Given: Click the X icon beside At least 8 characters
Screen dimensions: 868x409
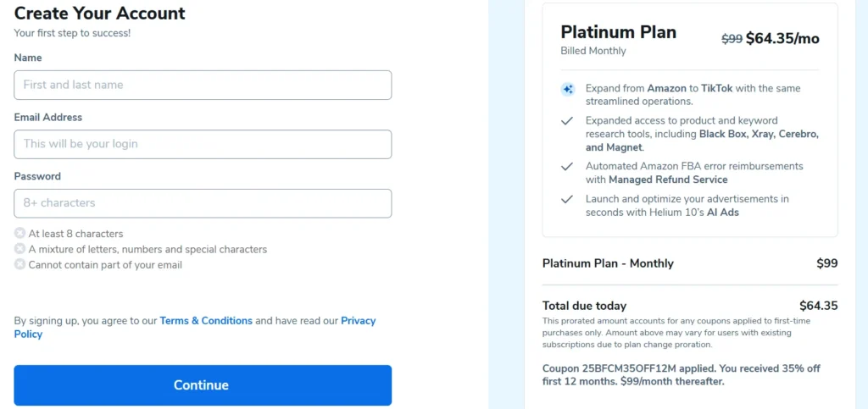Looking at the screenshot, I should [19, 234].
